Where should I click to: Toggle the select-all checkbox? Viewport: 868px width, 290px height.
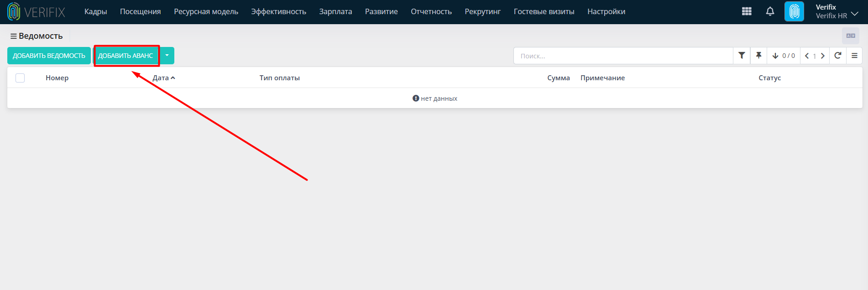(20, 78)
